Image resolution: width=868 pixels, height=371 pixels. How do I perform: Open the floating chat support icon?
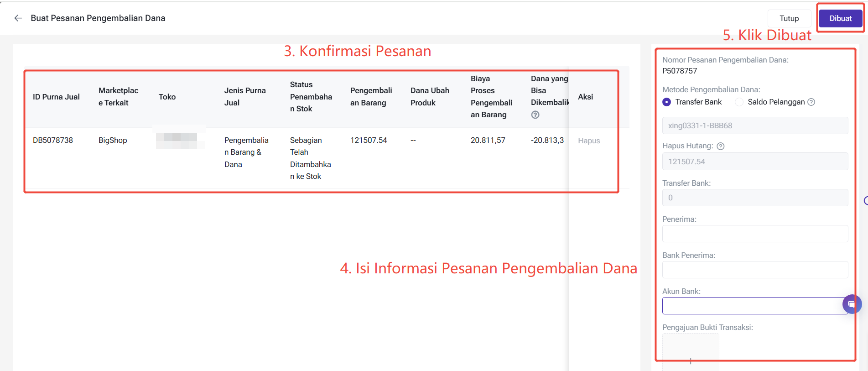click(852, 304)
